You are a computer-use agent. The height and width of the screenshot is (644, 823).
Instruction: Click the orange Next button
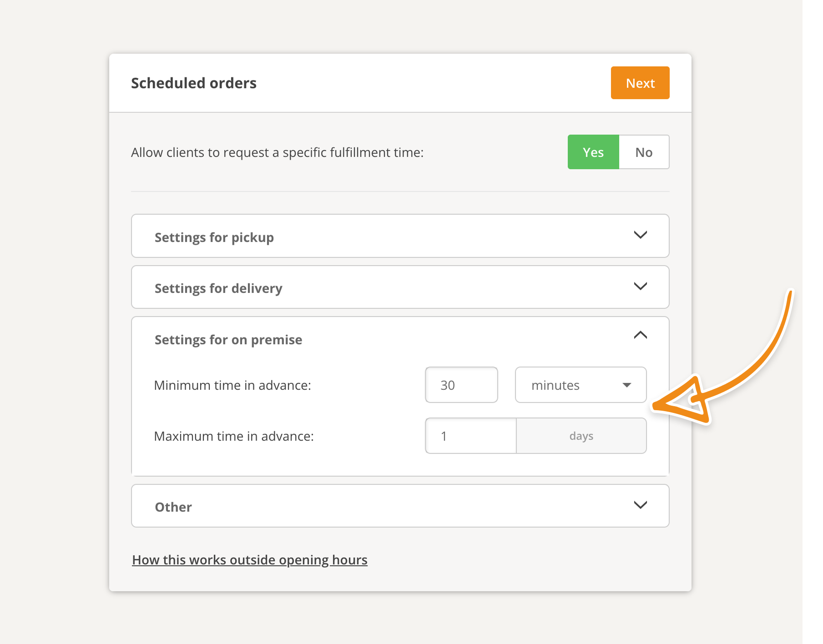point(640,83)
